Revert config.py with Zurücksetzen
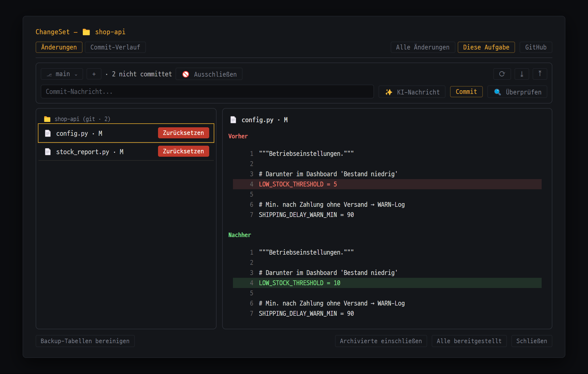The image size is (588, 374). tap(183, 133)
